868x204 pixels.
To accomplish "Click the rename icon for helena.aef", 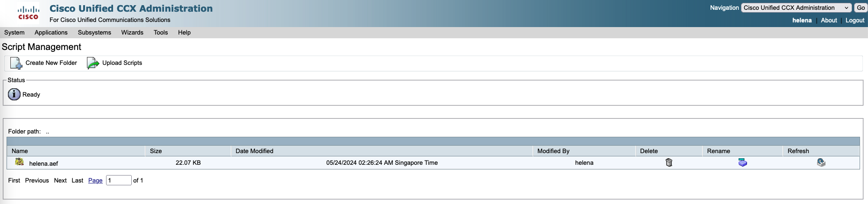I will point(742,162).
